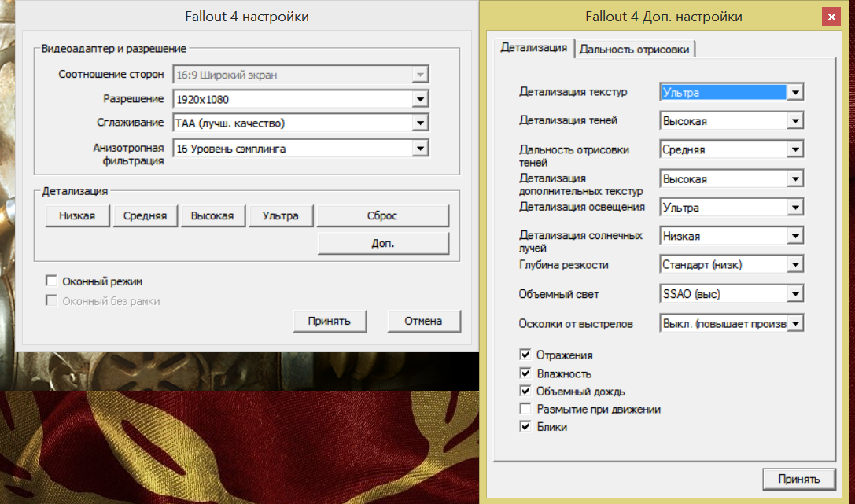Close the Fallout 4 Доп. настройки window

pos(831,17)
